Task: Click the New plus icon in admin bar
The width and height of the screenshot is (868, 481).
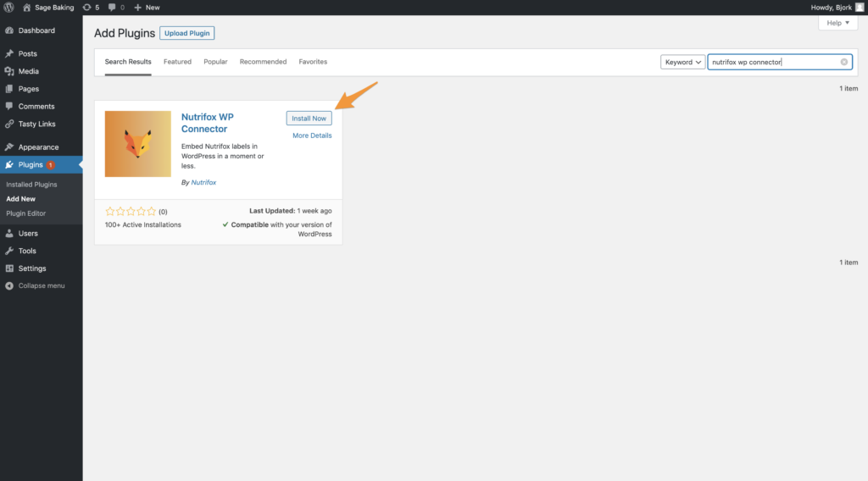Action: 138,7
